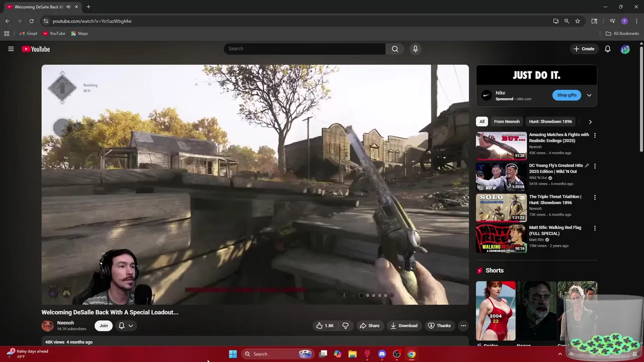Toggle notification bell for Neenoh channel
Image resolution: width=644 pixels, height=362 pixels.
point(126,326)
